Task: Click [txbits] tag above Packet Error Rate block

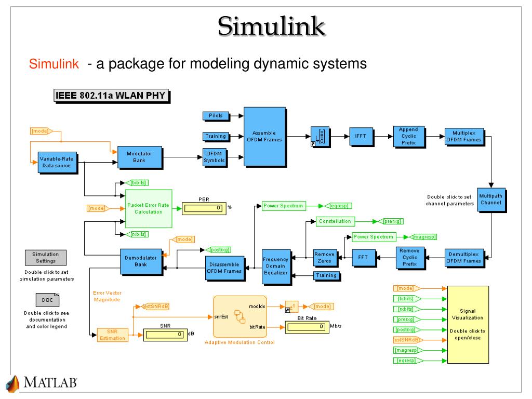Action: click(x=137, y=183)
